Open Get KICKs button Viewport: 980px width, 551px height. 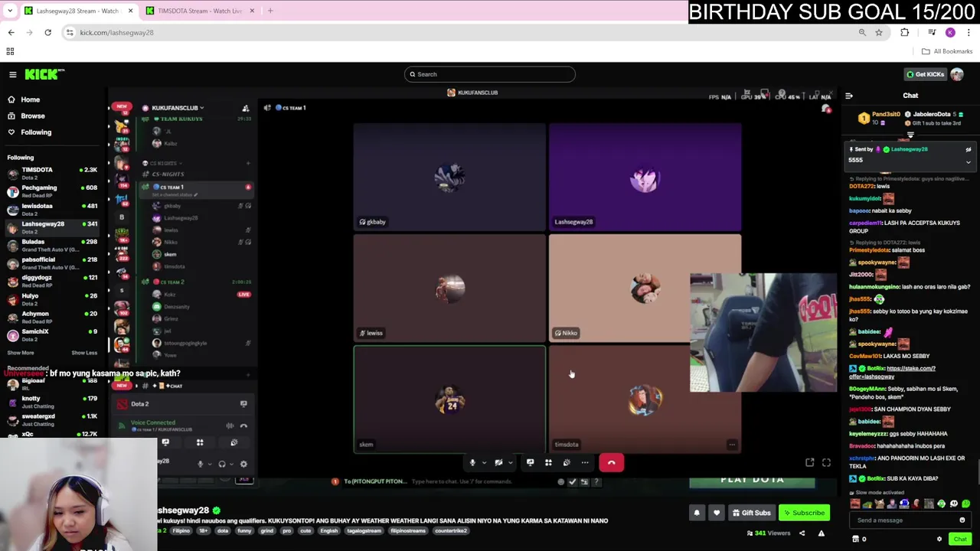[925, 74]
